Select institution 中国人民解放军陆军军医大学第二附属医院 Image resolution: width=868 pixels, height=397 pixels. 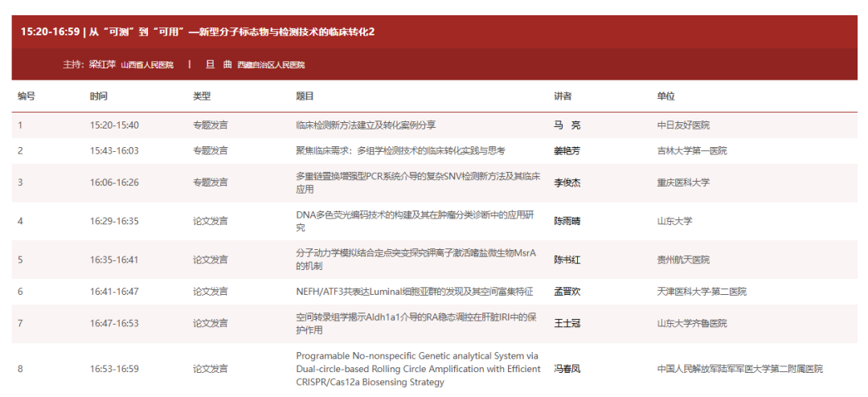740,369
